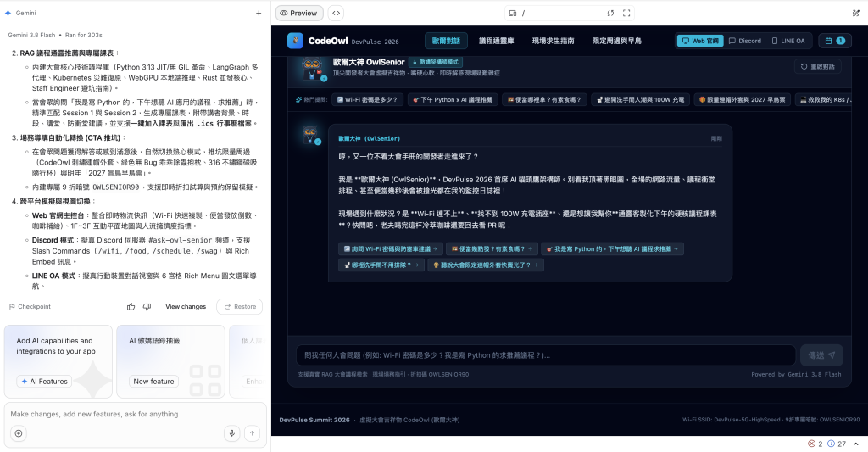Open fullscreen preview icon
The image size is (868, 452).
pyautogui.click(x=626, y=14)
